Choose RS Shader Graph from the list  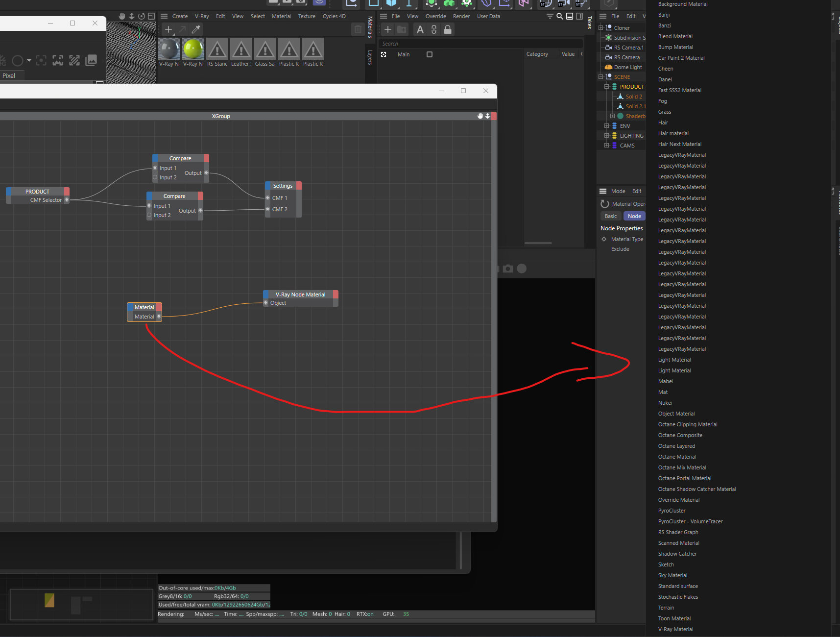[x=678, y=532]
